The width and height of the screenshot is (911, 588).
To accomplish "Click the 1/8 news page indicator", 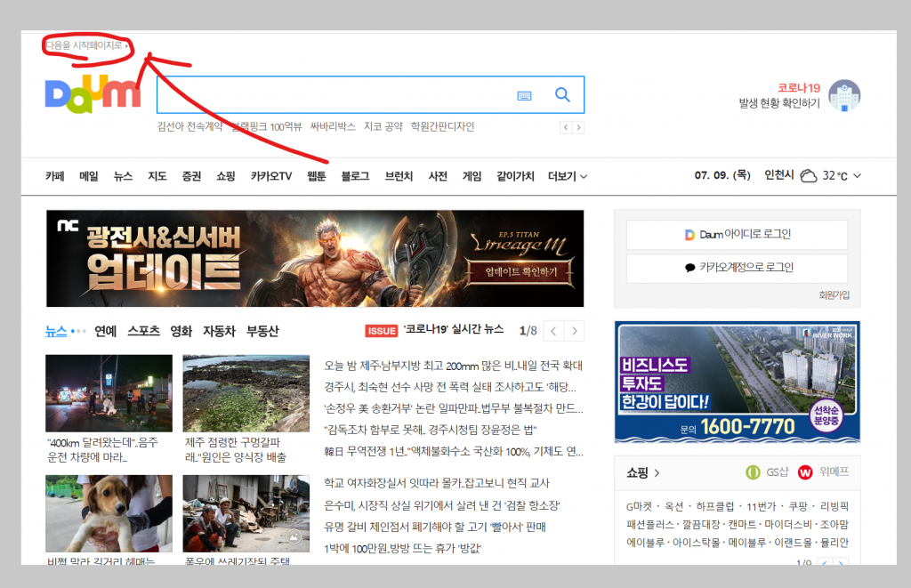I will tap(527, 329).
